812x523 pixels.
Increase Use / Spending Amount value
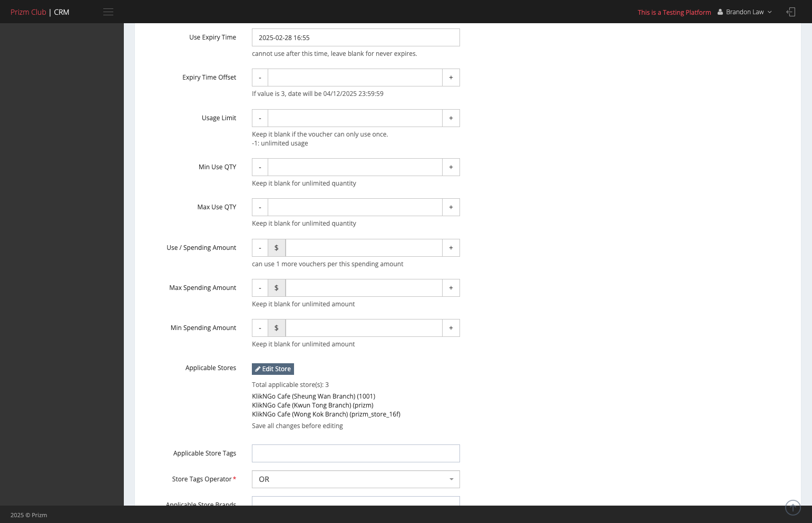point(451,248)
